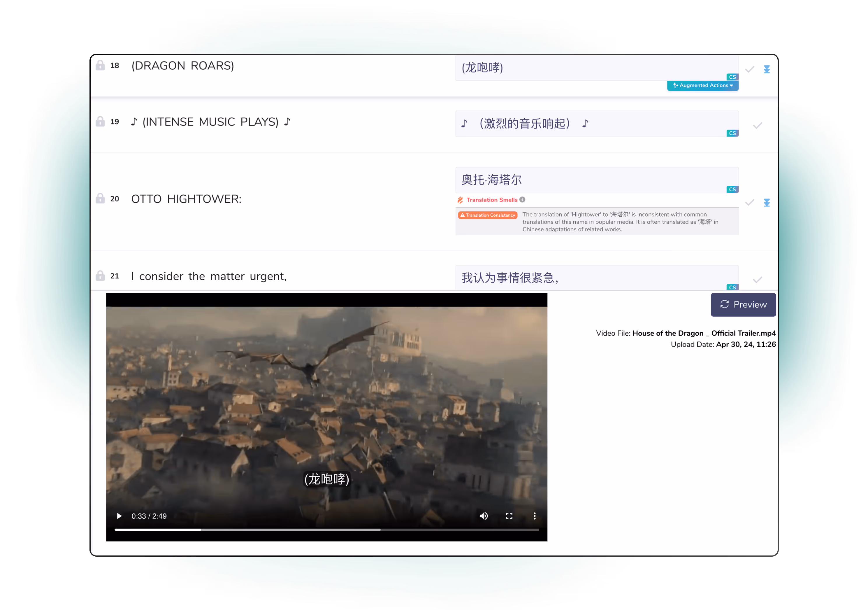The image size is (868, 610).
Task: Open the video's three-dot options menu
Action: (x=535, y=516)
